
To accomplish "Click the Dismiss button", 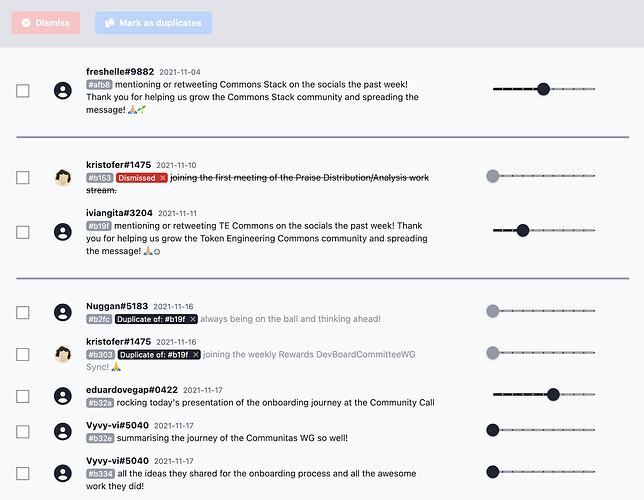I will point(46,23).
